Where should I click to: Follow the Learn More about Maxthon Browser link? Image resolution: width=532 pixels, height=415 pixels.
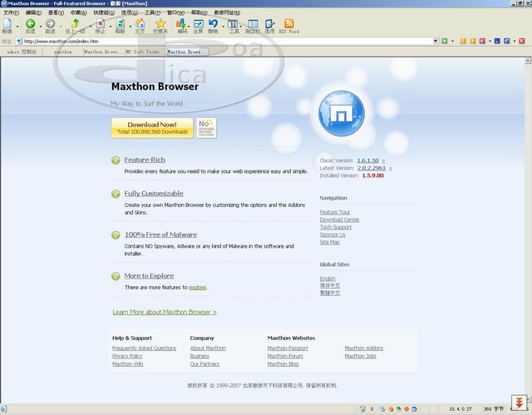165,312
